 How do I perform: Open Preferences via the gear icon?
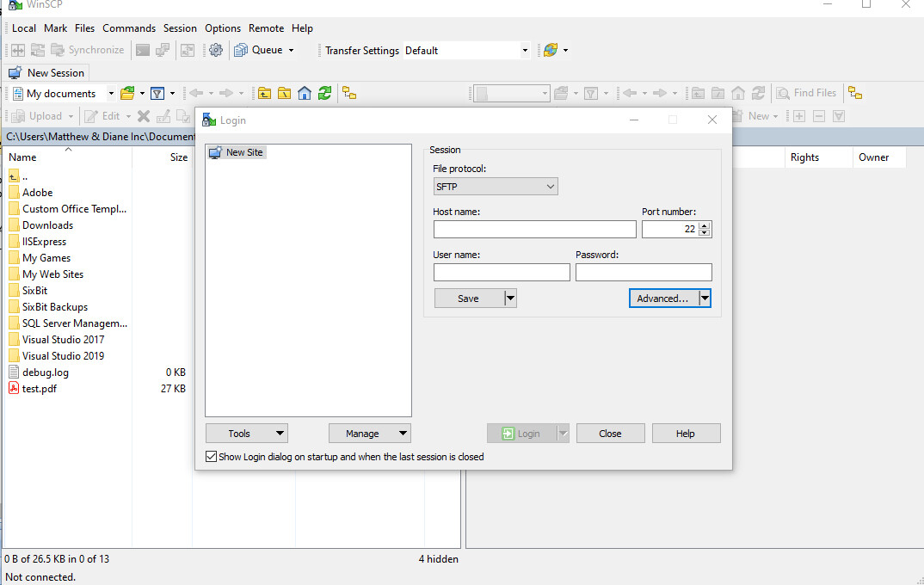click(216, 50)
